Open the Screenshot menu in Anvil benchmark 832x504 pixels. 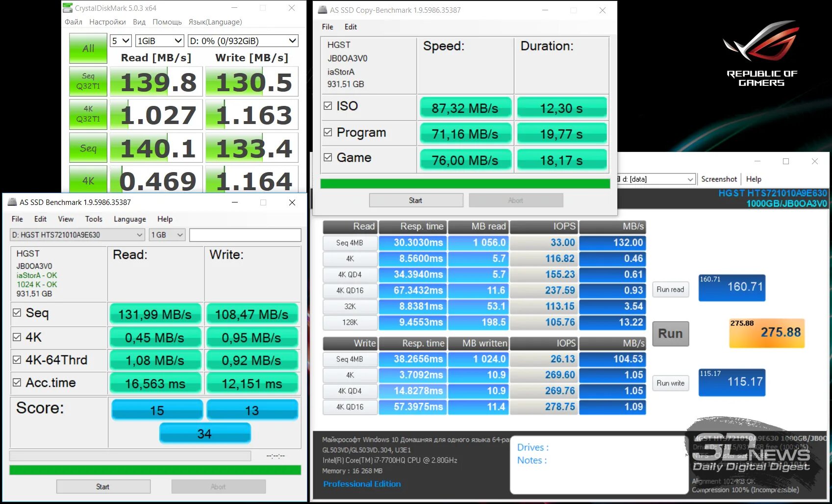click(719, 179)
